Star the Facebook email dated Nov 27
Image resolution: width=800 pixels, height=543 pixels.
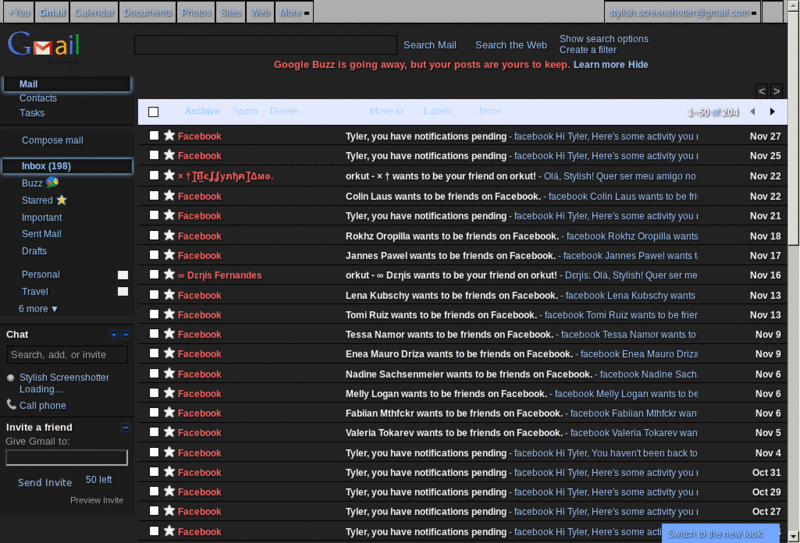coord(169,135)
